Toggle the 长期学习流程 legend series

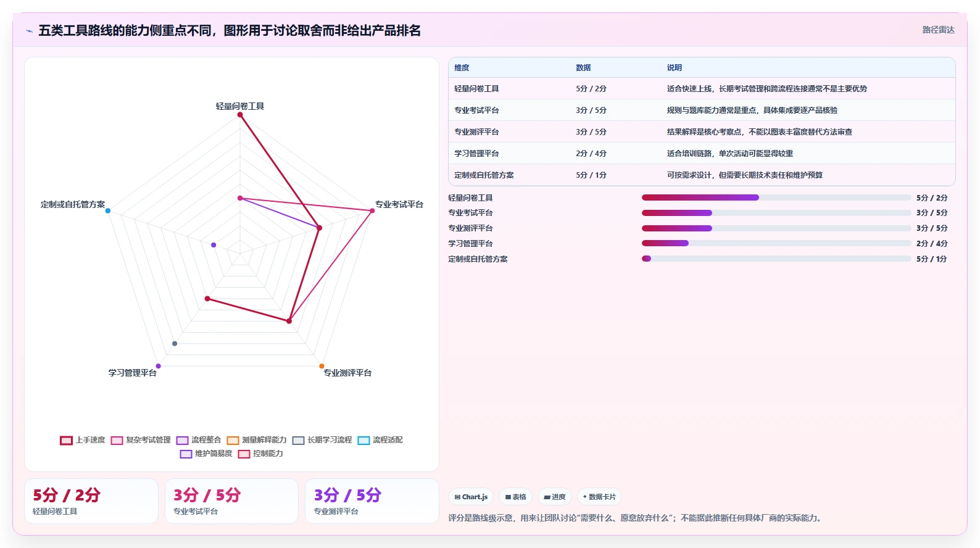pos(322,440)
